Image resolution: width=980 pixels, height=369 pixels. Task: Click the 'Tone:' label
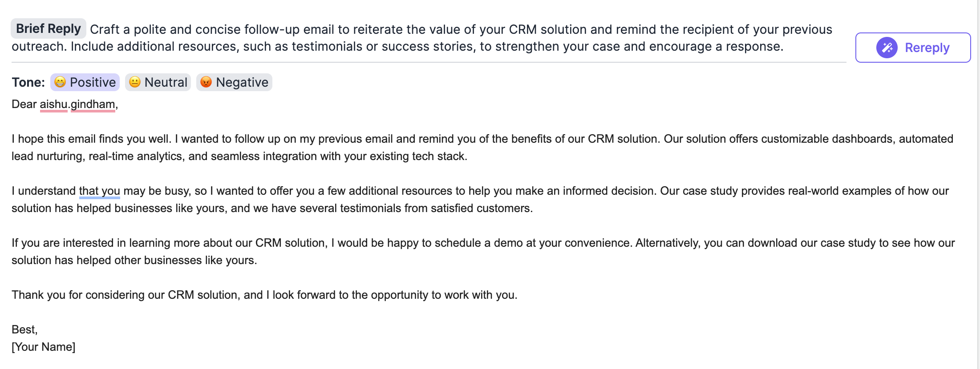28,82
